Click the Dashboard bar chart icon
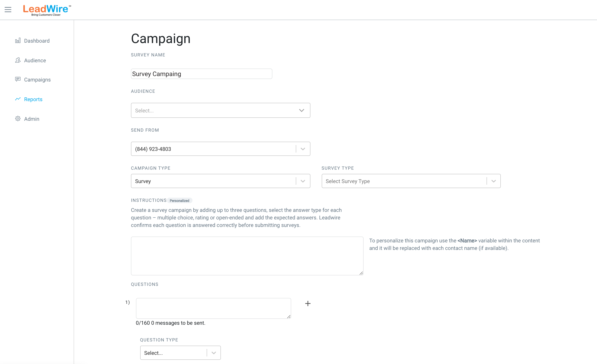This screenshot has height=364, width=597. click(x=18, y=40)
